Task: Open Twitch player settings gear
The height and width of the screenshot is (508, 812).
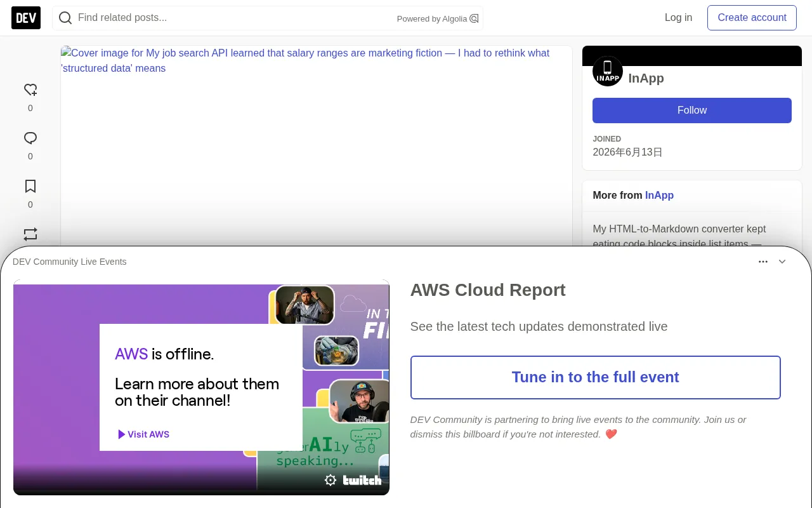Action: (331, 480)
